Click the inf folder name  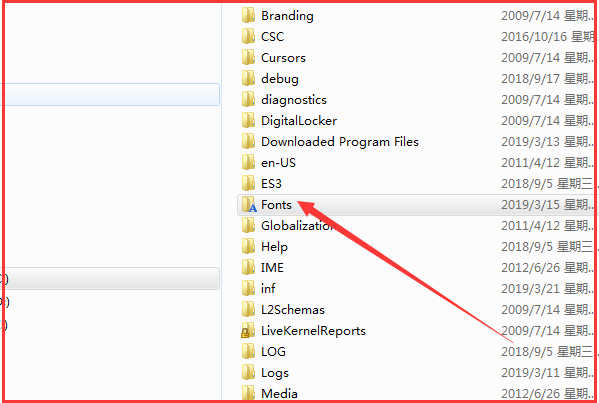point(268,289)
